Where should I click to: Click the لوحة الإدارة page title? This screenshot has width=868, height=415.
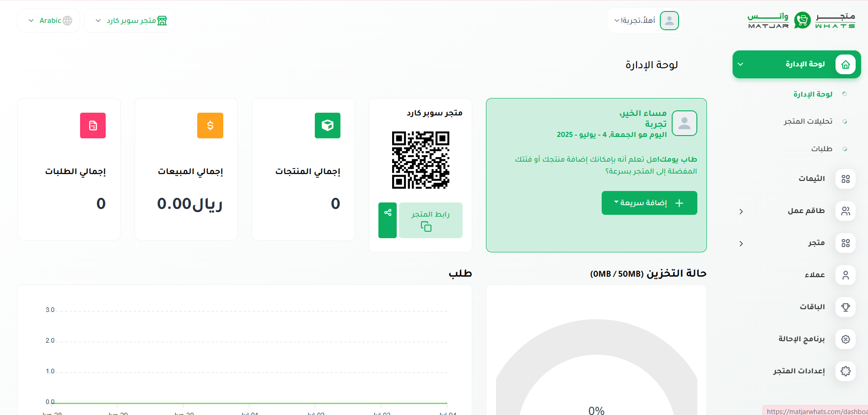tap(652, 65)
